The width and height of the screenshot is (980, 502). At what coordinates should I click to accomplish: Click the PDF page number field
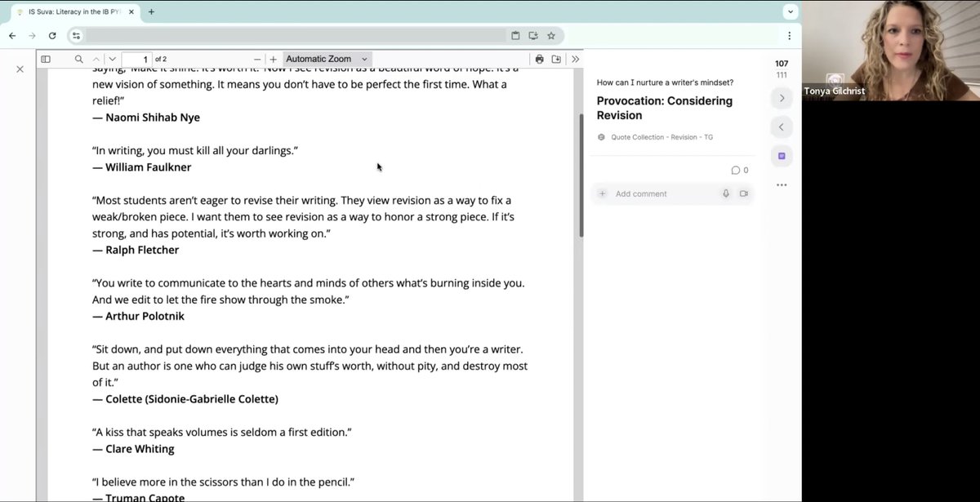pos(136,59)
